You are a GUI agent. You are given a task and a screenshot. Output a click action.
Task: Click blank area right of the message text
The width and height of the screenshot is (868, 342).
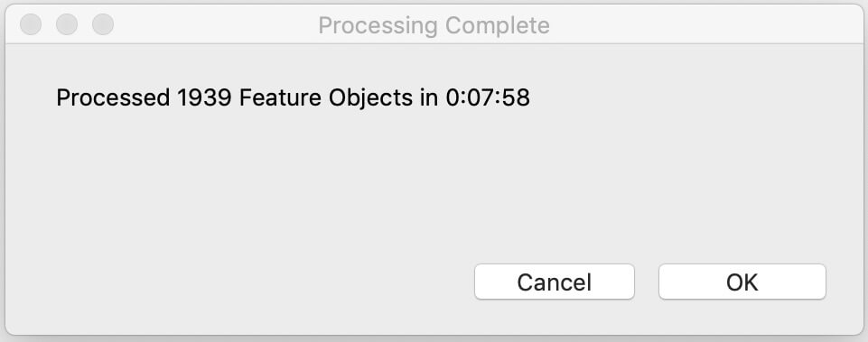[x=692, y=98]
